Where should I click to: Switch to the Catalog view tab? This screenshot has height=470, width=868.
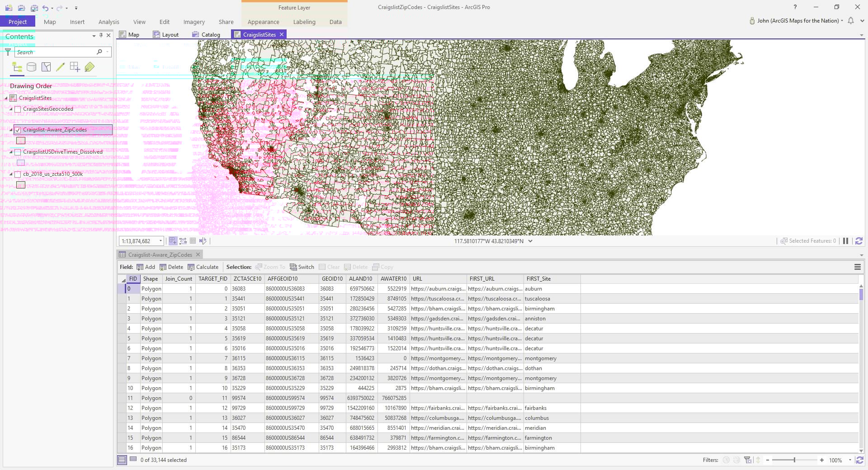point(206,35)
